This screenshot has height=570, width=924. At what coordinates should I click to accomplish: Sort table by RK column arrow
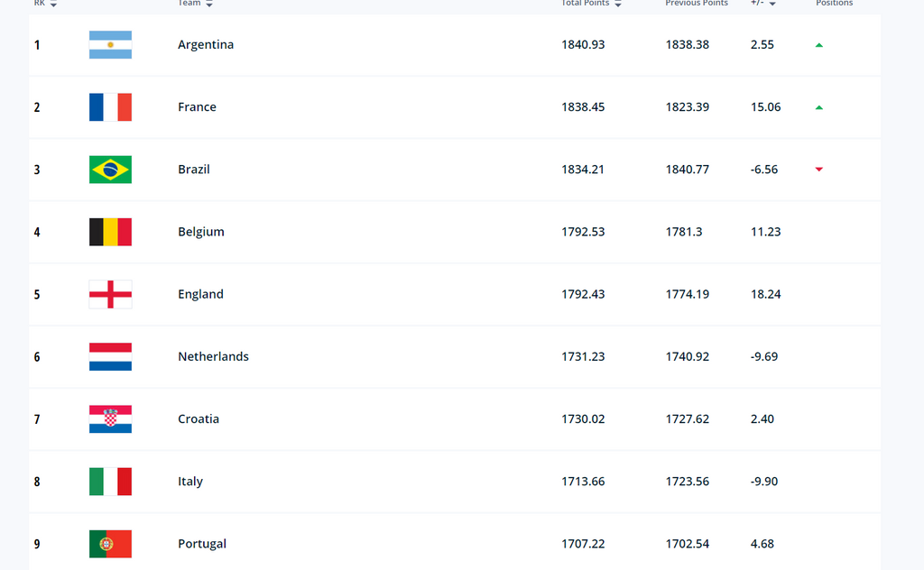[x=53, y=5]
